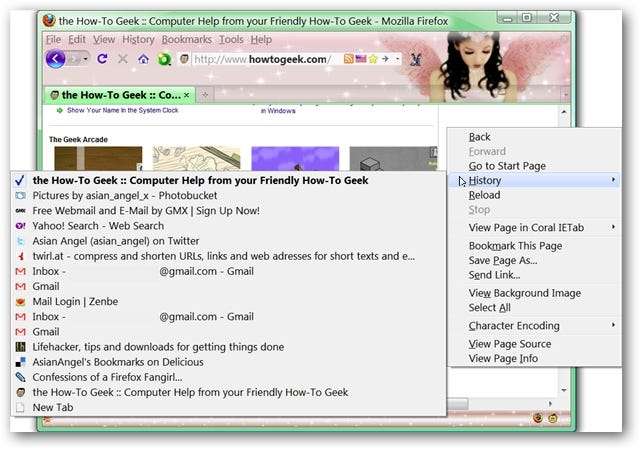The height and width of the screenshot is (450, 640).
Task: Choose Bookmark This Page
Action: 534,246
